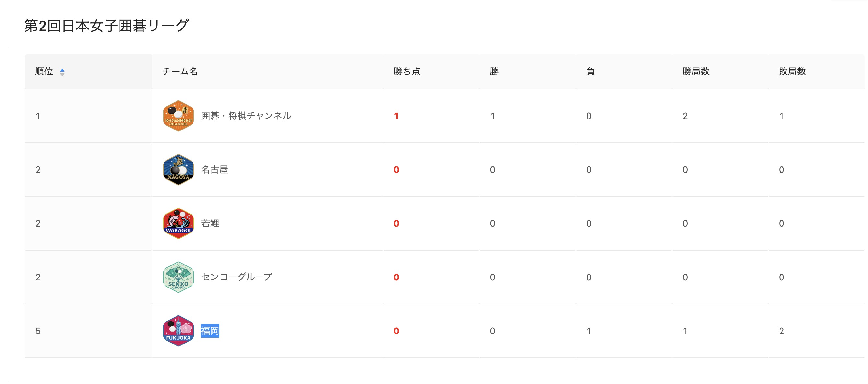Click the 勝 column header

tap(494, 72)
